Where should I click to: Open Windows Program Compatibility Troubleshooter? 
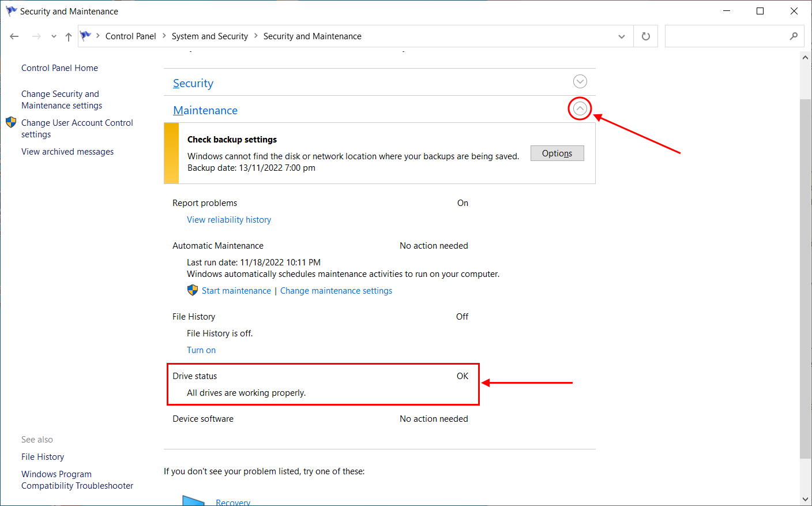pos(77,480)
